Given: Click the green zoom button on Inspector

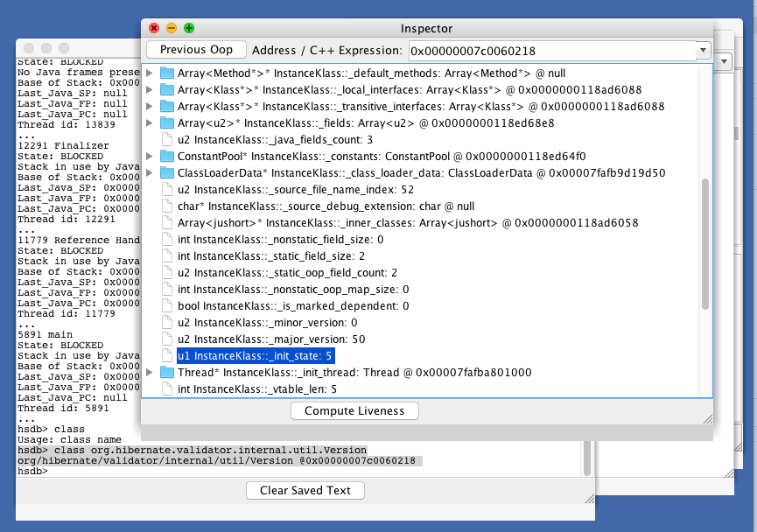Looking at the screenshot, I should click(188, 28).
